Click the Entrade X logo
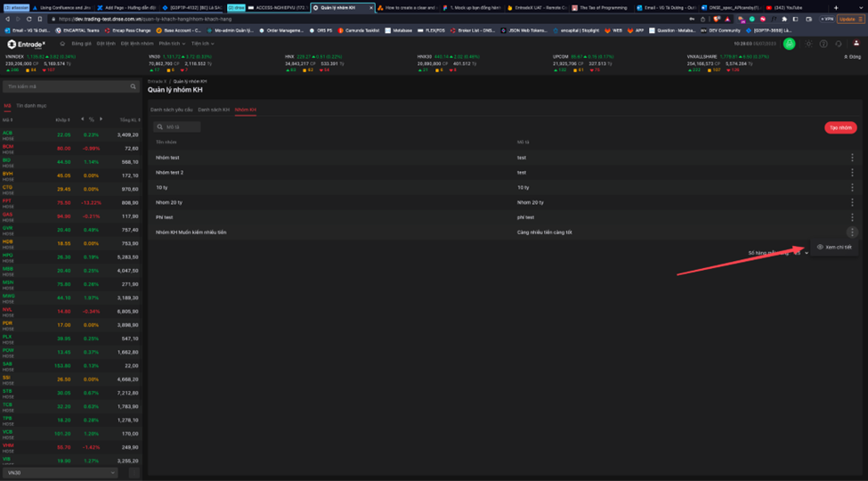868x481 pixels. 26,44
